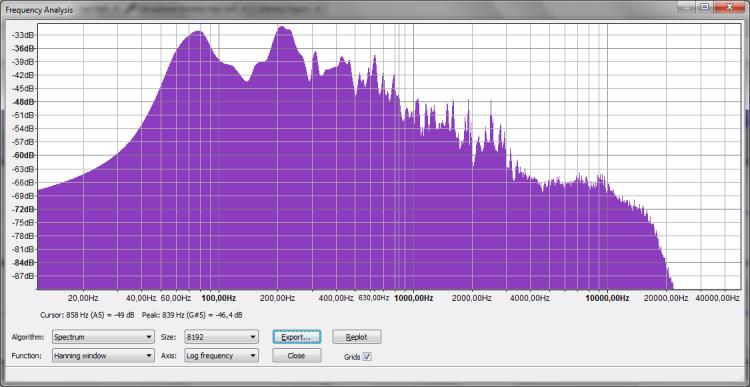Expand the Axis dropdown showing Log frequency
The image size is (750, 387).
(x=221, y=355)
